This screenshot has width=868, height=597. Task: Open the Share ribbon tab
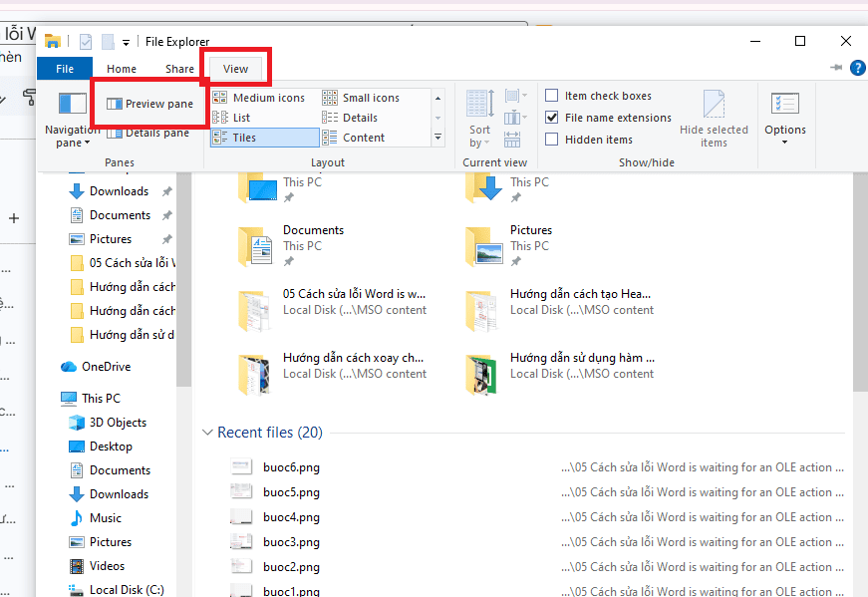coord(179,69)
